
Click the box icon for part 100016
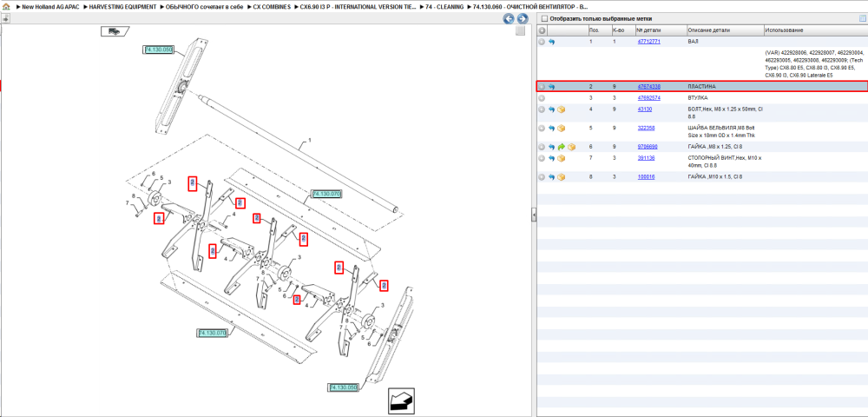(x=562, y=177)
